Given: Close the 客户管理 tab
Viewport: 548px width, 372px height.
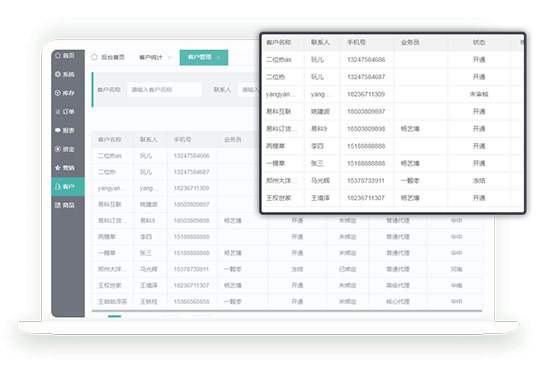Looking at the screenshot, I should click(x=218, y=57).
